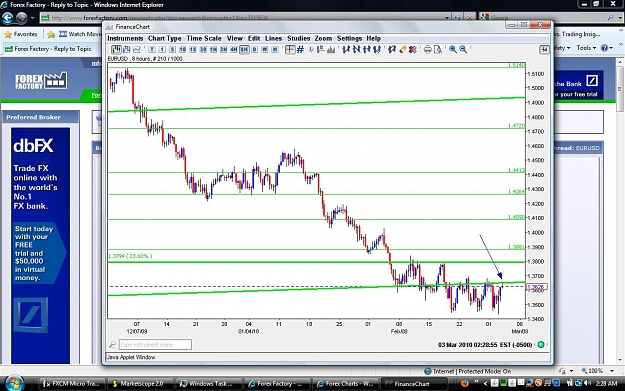Switch to 4H time scale
This screenshot has height=391, width=625.
tap(234, 49)
